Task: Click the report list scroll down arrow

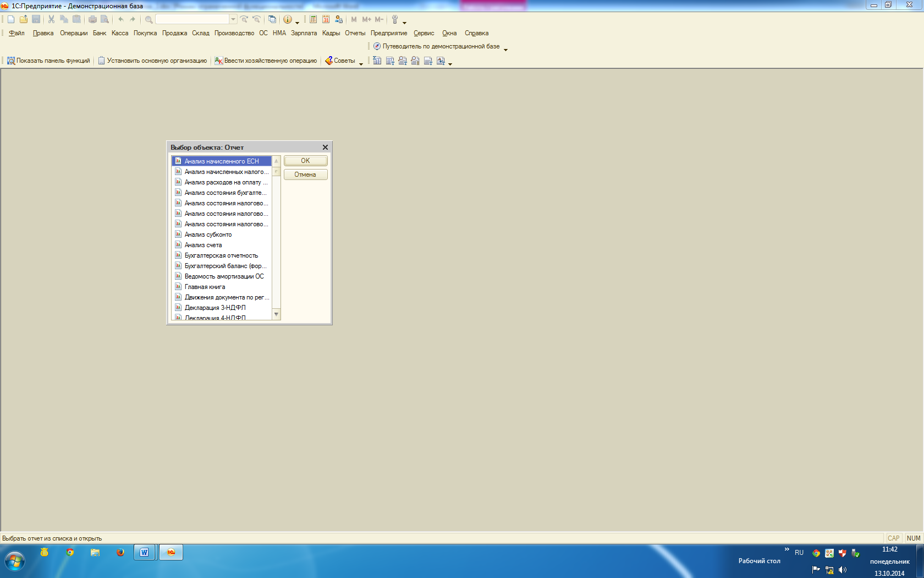Action: [277, 314]
